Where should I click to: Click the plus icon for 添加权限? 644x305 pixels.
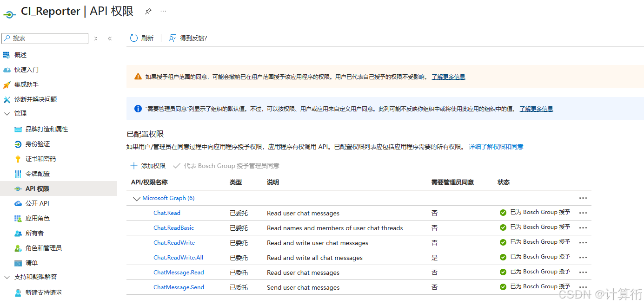(134, 166)
